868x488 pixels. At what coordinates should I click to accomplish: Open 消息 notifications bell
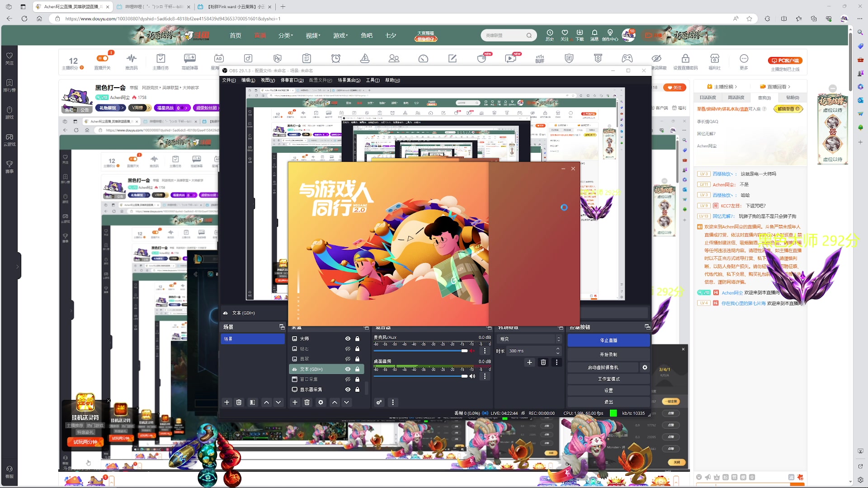click(594, 35)
